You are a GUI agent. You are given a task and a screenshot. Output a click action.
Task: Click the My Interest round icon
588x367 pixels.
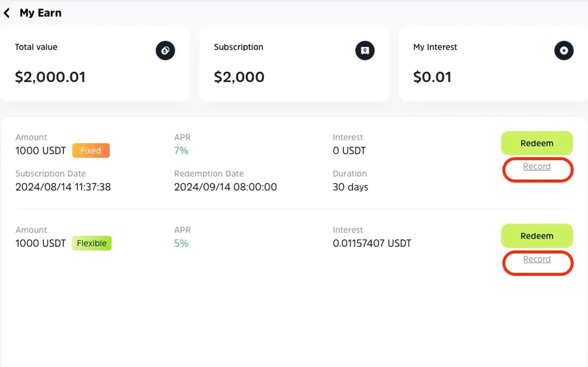point(564,51)
